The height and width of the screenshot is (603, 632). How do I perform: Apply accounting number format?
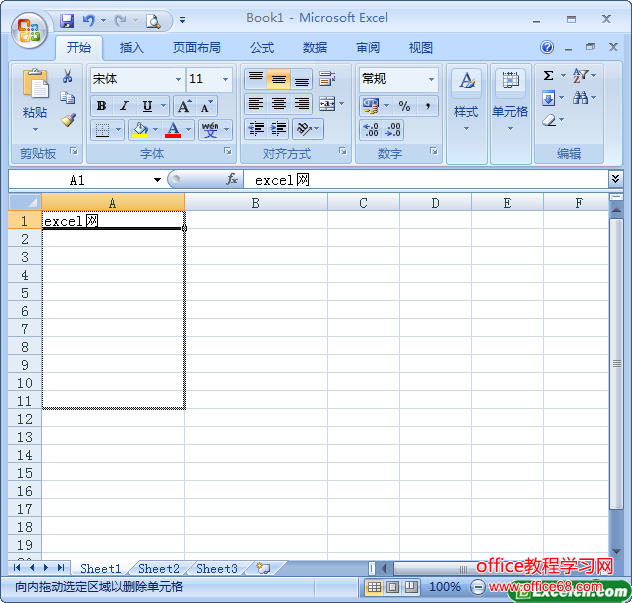tap(371, 106)
